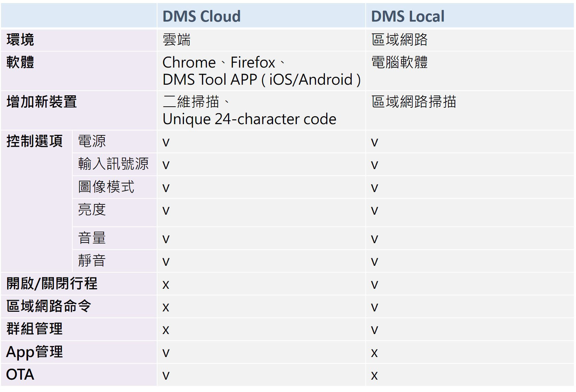Click the DMS Cloud x mark for 群組管理
The height and width of the screenshot is (392, 576).
166,330
